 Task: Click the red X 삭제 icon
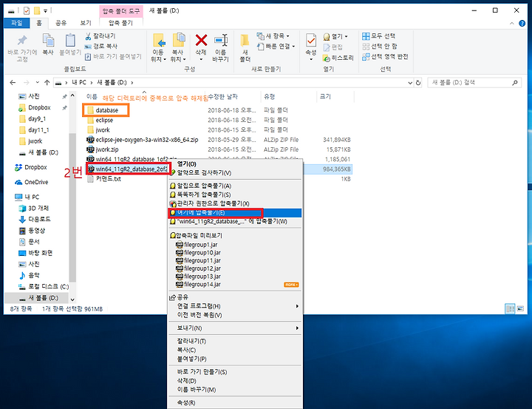[x=201, y=41]
